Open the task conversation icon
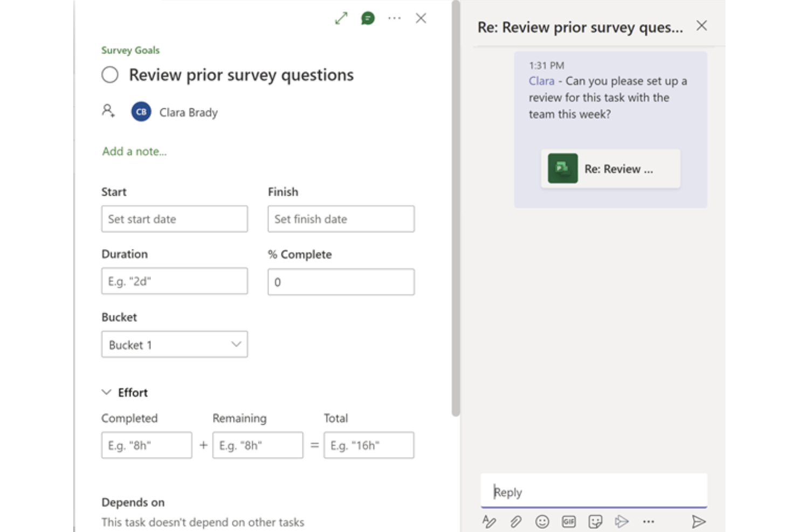 368,18
